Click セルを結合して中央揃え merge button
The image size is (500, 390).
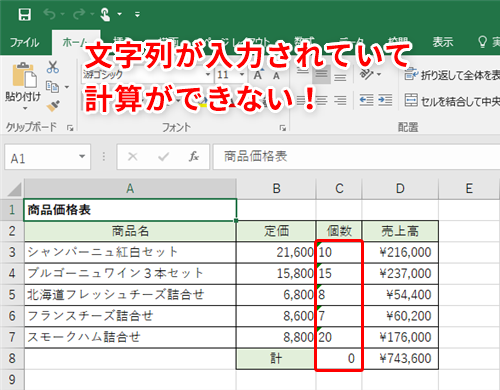pos(452,100)
